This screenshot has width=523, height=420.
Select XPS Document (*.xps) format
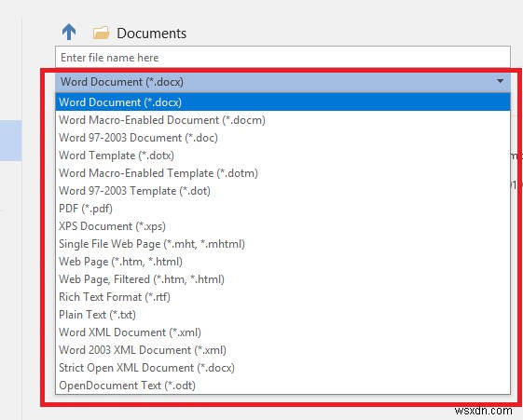[x=282, y=225]
